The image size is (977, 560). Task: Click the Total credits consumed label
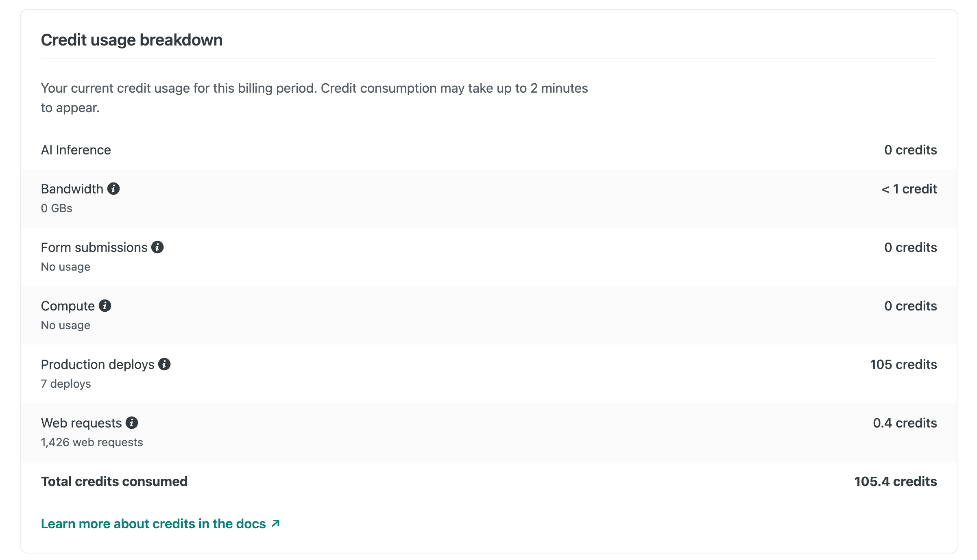(114, 482)
